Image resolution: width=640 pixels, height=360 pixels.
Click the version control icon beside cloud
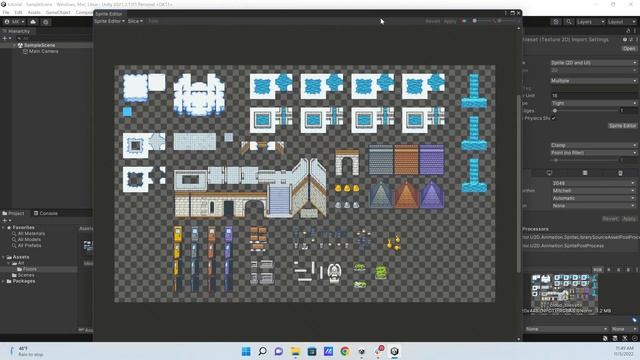click(x=46, y=22)
